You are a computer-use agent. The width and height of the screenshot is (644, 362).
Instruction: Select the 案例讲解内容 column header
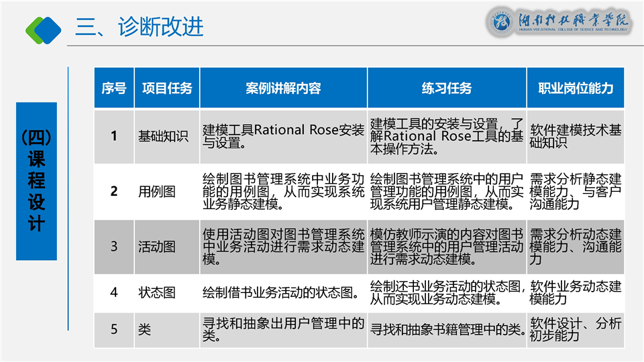(x=283, y=88)
